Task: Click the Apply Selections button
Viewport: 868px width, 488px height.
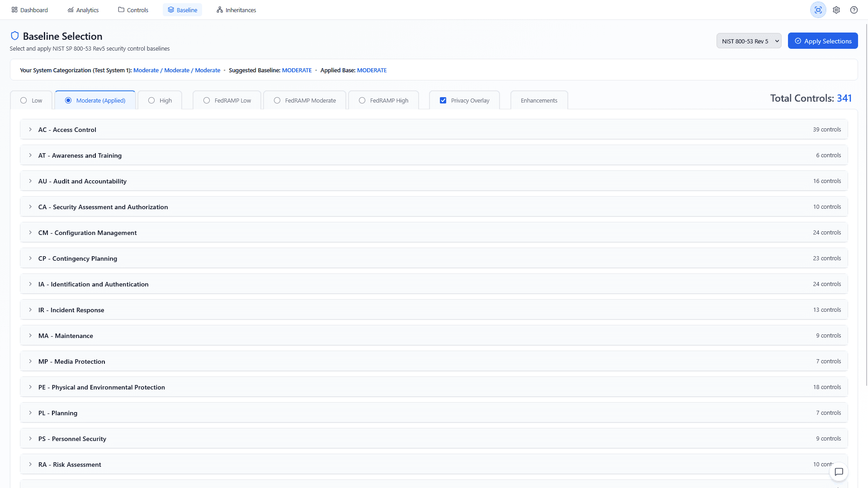Action: 823,41
